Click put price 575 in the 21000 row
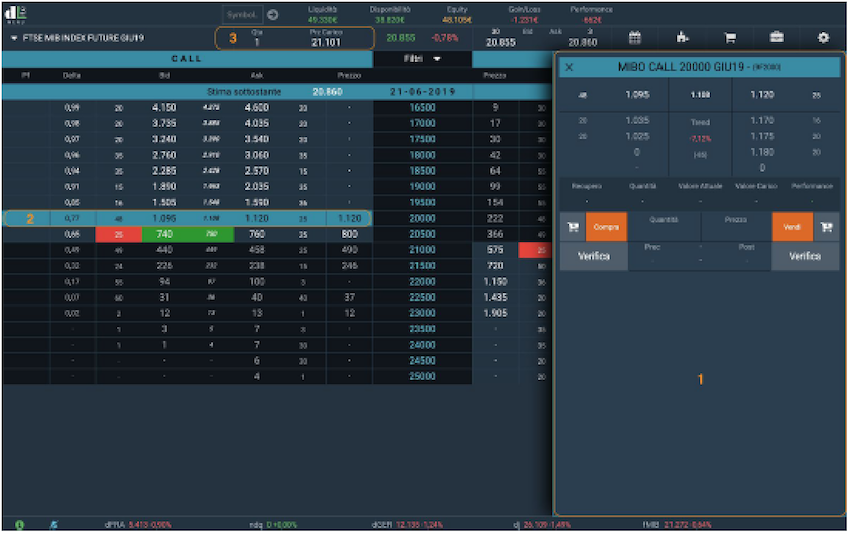 tap(495, 250)
